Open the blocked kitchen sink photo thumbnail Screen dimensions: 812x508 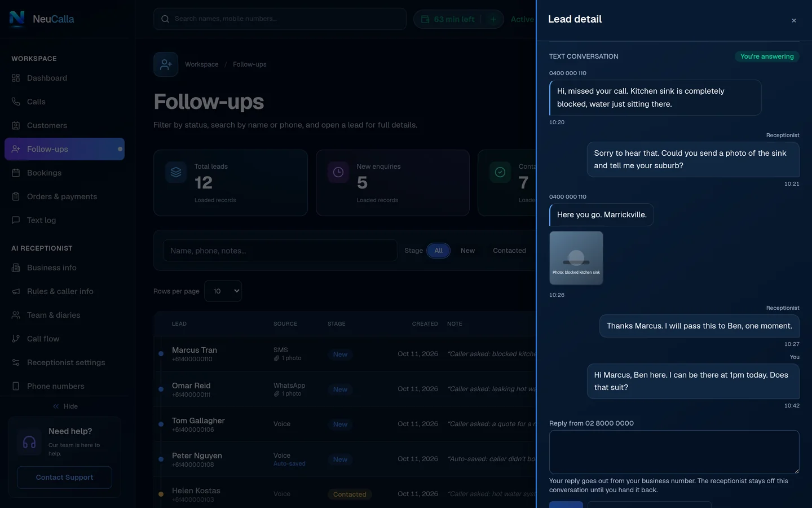point(576,258)
